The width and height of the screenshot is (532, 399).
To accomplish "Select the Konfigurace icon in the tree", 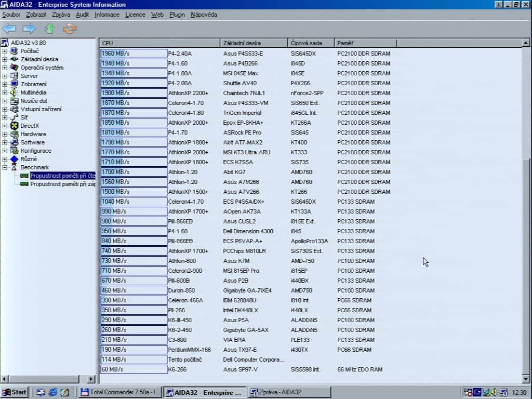I will (x=14, y=151).
